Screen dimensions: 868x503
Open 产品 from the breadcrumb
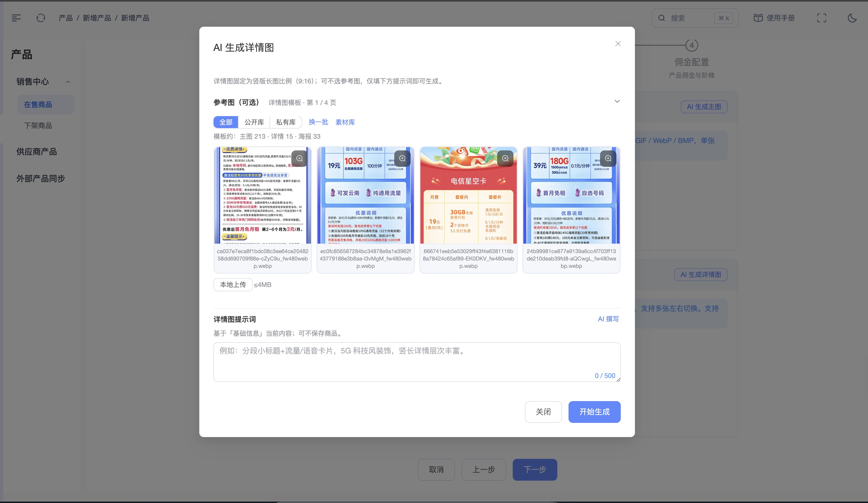65,18
